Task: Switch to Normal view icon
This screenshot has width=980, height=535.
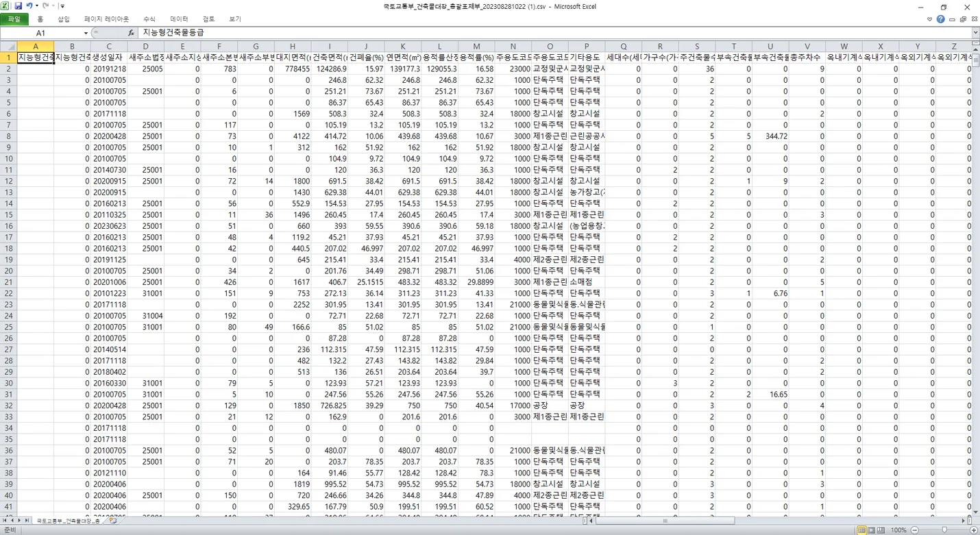Action: coord(861,530)
